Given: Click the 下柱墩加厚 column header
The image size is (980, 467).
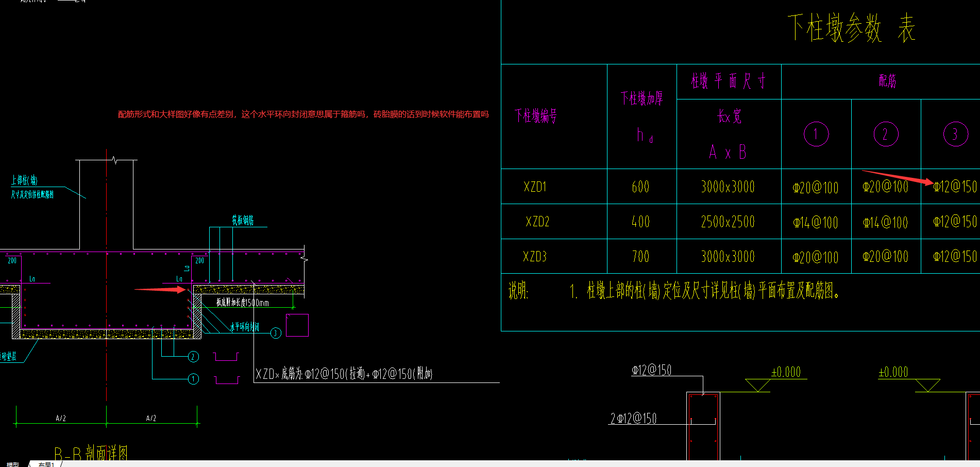Looking at the screenshot, I should coord(641,98).
